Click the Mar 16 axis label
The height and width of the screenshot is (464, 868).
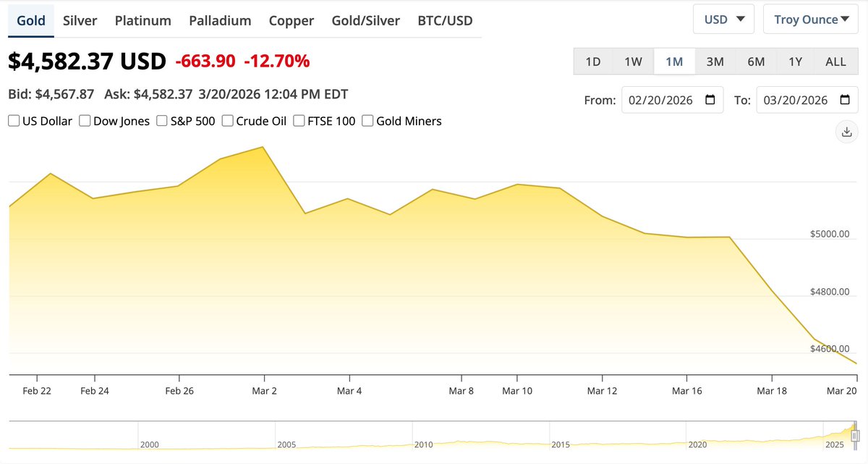686,391
